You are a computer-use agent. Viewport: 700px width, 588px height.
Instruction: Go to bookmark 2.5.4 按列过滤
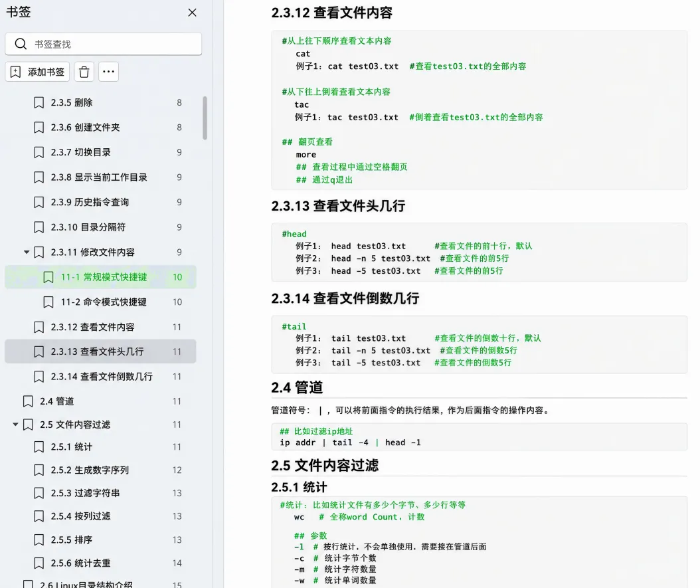tap(101, 516)
